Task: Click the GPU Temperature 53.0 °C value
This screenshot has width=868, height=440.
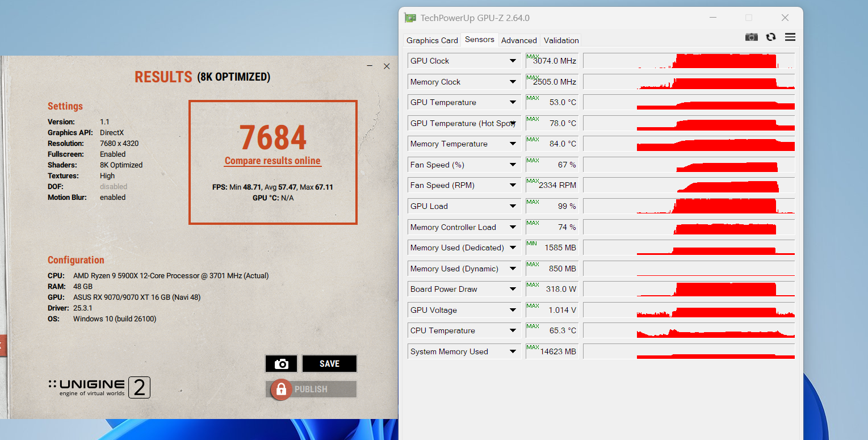Action: pyautogui.click(x=552, y=102)
